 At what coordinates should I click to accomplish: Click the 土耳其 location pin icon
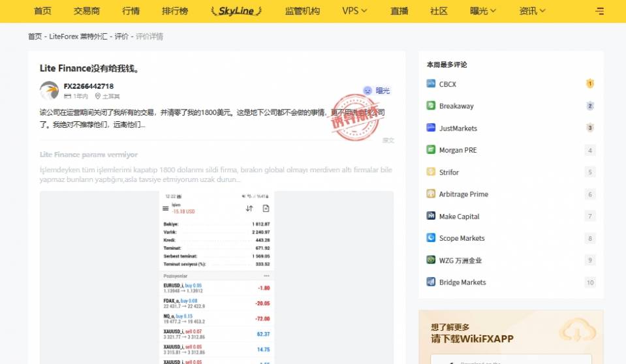tap(97, 96)
